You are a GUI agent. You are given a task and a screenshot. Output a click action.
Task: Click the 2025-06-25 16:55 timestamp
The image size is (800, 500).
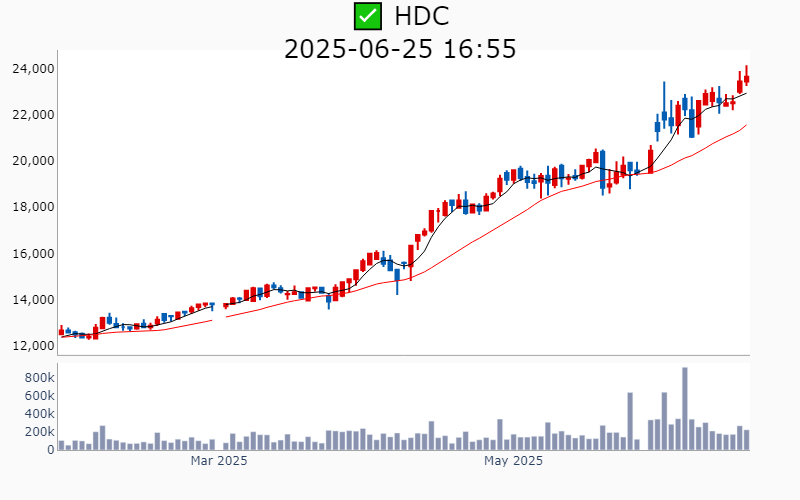(x=400, y=49)
